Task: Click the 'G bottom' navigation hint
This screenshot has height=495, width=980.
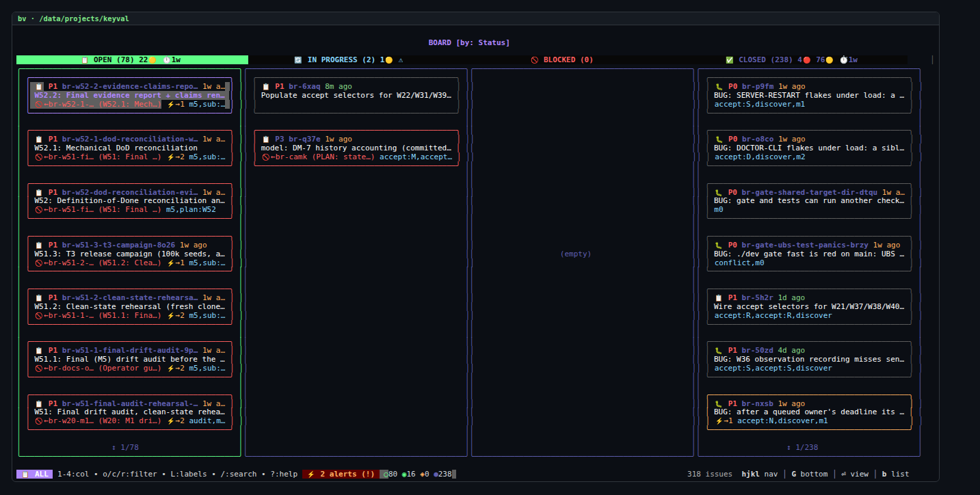Action: 809,474
